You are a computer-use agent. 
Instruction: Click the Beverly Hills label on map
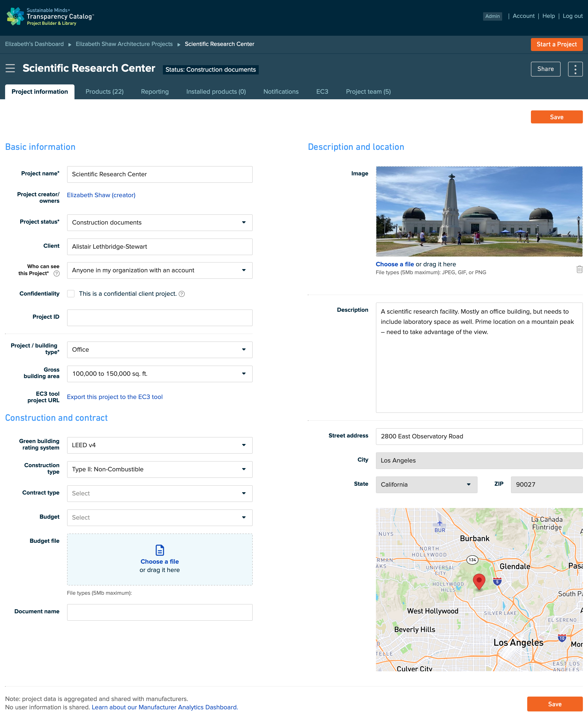[415, 629]
